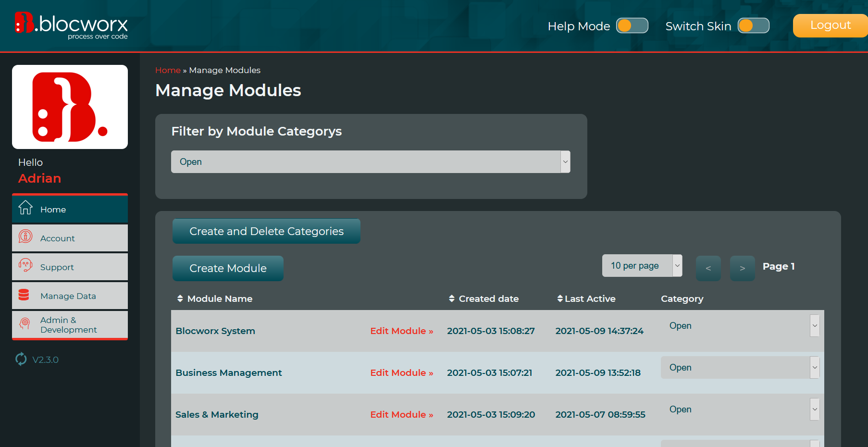Click the blocworx logo in header
This screenshot has height=447, width=868.
pyautogui.click(x=71, y=25)
